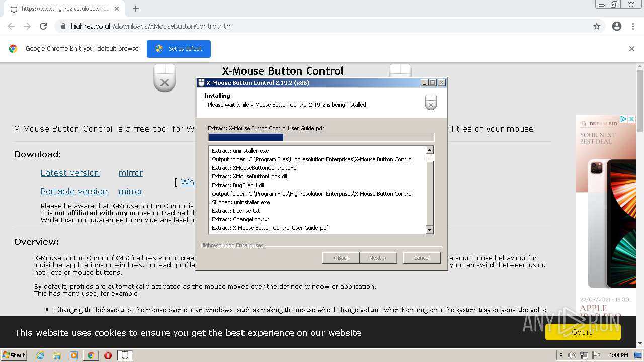Screen dimensions: 644x362
Task: Minimize the installer dialog window
Action: [x=424, y=83]
